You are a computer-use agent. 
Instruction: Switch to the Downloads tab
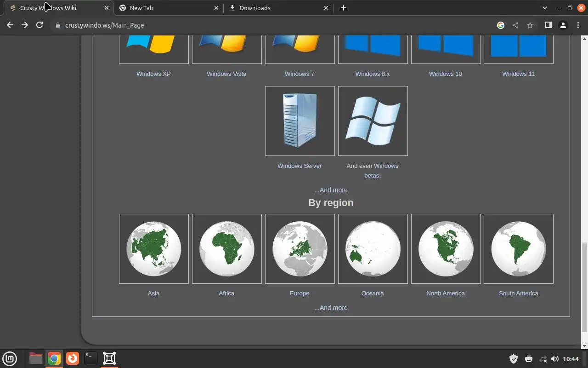point(278,8)
